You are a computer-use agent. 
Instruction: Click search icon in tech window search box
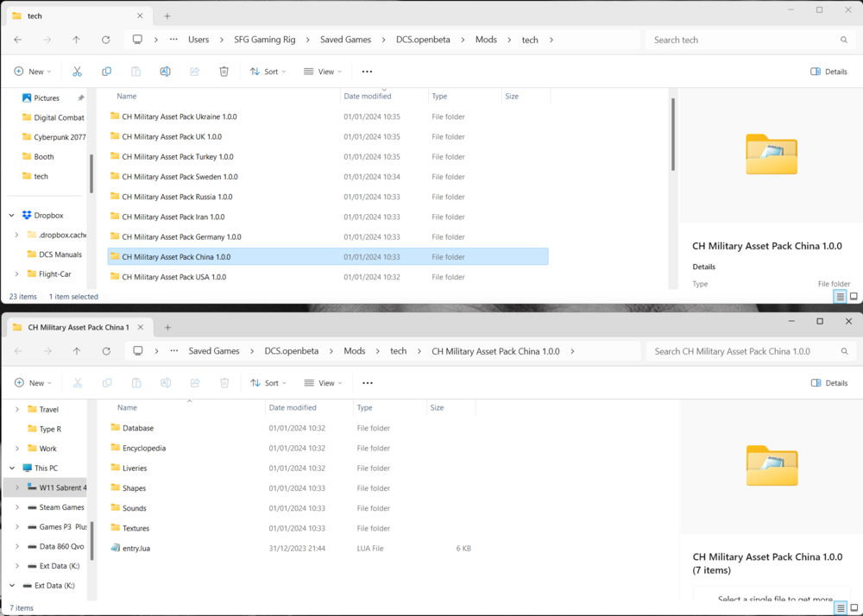pyautogui.click(x=844, y=40)
